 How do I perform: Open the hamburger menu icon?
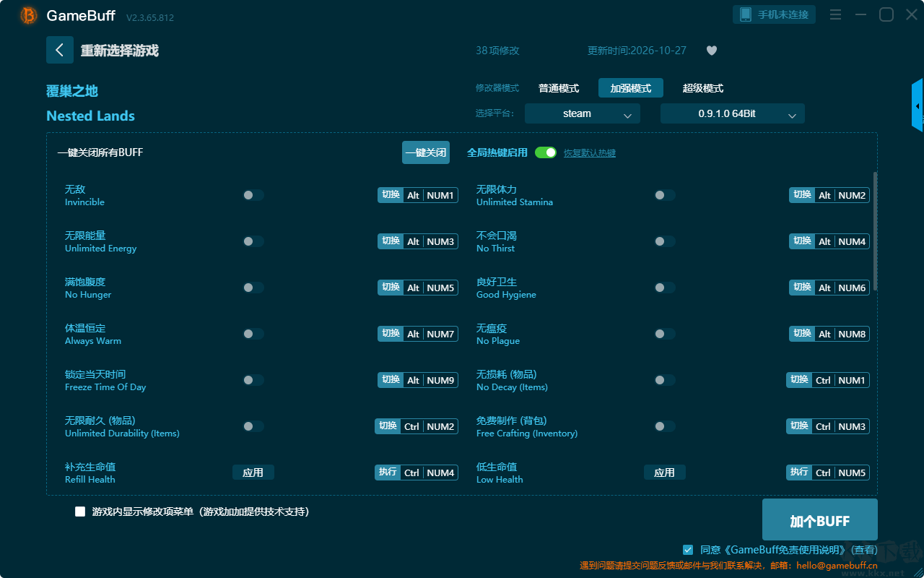[835, 14]
